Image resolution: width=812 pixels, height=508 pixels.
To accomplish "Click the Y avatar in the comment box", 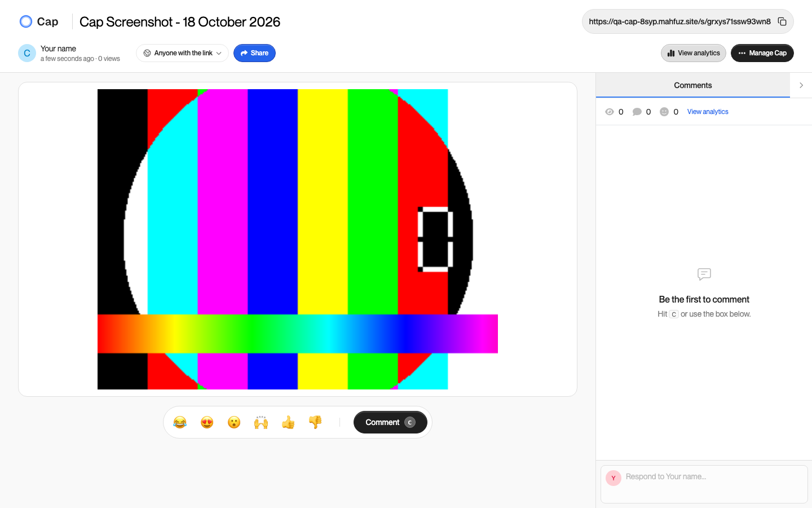I will click(614, 478).
